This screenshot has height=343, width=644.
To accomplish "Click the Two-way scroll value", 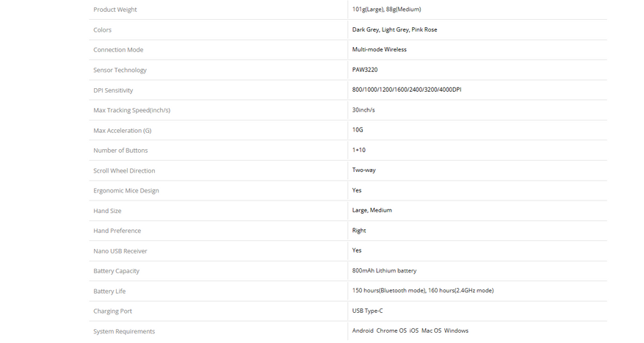I will (363, 170).
